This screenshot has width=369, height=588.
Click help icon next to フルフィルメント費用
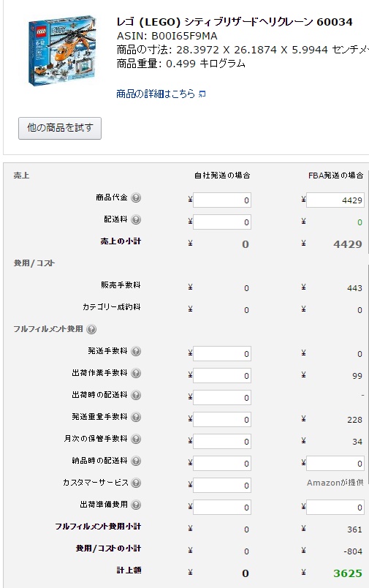[91, 329]
